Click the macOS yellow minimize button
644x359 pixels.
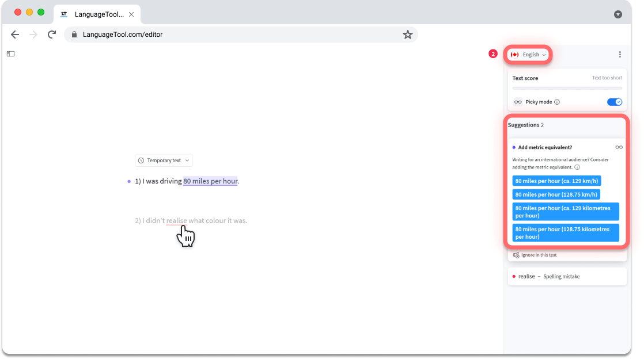click(29, 12)
